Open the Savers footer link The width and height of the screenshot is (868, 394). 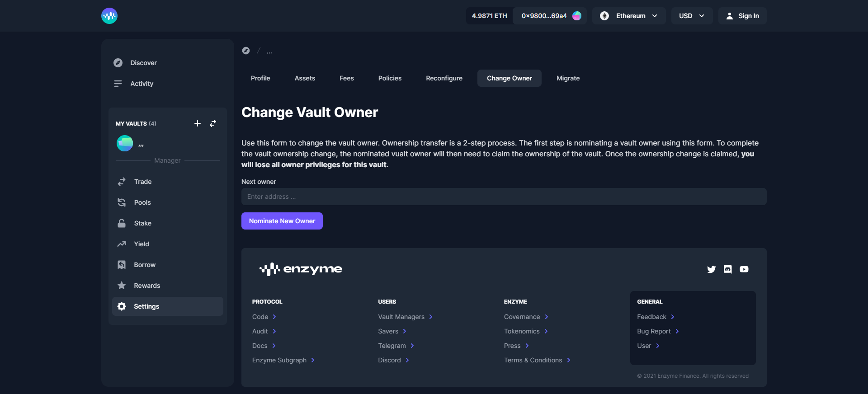[x=392, y=331]
